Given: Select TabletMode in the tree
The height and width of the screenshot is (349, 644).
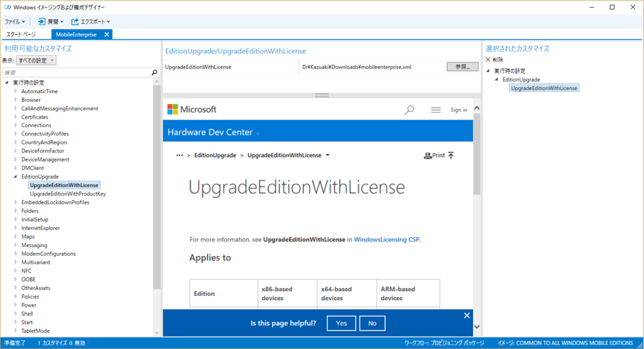Looking at the screenshot, I should coord(35,331).
